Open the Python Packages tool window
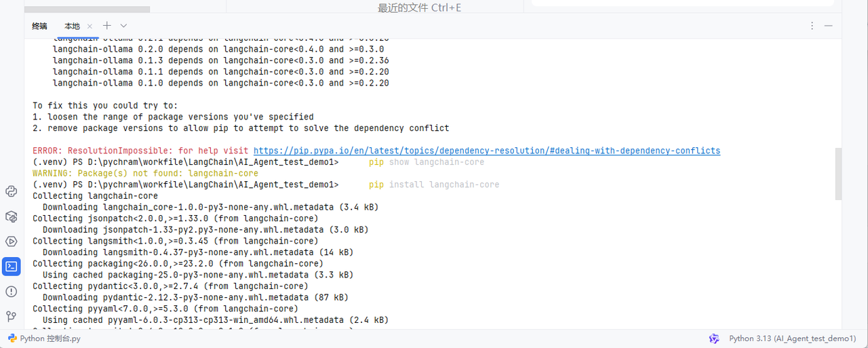Screen dimensions: 868x348 pyautogui.click(x=11, y=216)
